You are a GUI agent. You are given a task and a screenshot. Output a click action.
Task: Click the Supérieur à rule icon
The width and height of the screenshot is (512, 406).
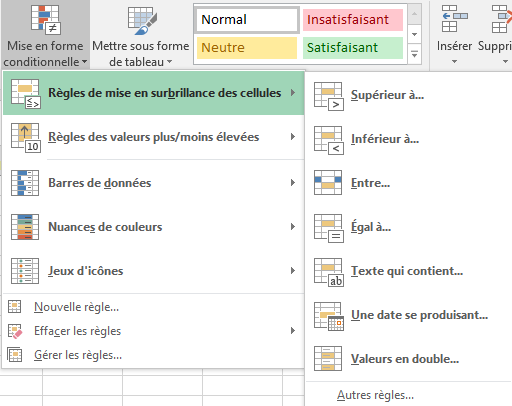pyautogui.click(x=329, y=96)
